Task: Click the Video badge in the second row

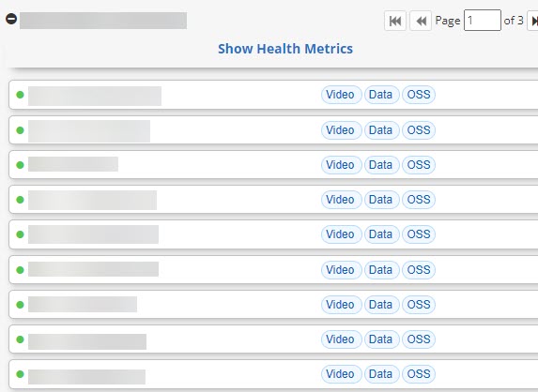Action: [x=341, y=130]
